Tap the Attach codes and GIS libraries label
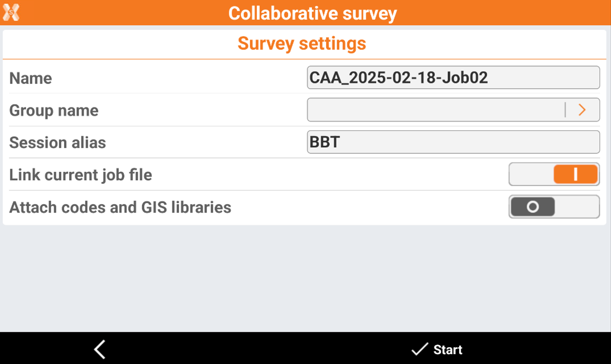Image resolution: width=611 pixels, height=364 pixels. tap(120, 207)
